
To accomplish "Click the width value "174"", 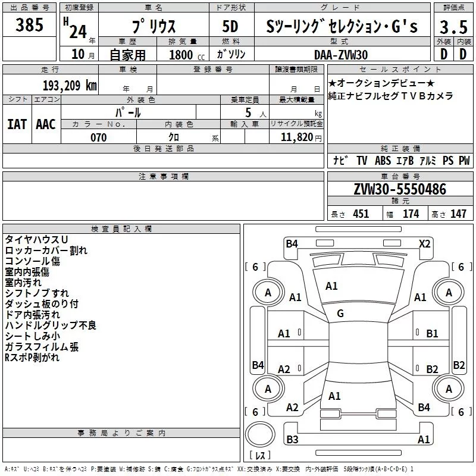I will [411, 214].
